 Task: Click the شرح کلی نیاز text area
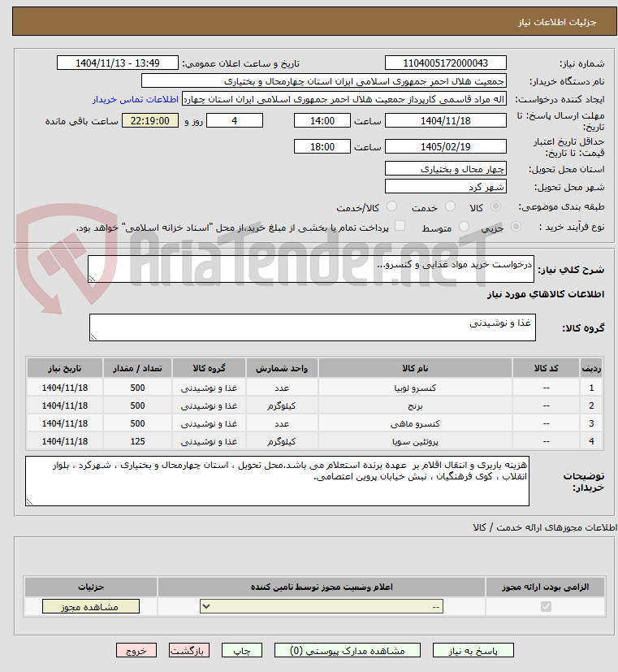coord(311,269)
